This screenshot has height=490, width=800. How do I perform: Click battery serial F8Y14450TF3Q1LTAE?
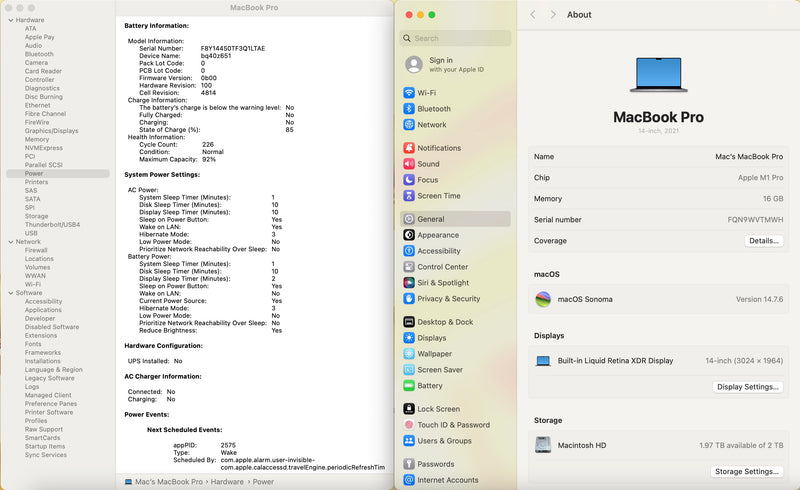point(233,48)
